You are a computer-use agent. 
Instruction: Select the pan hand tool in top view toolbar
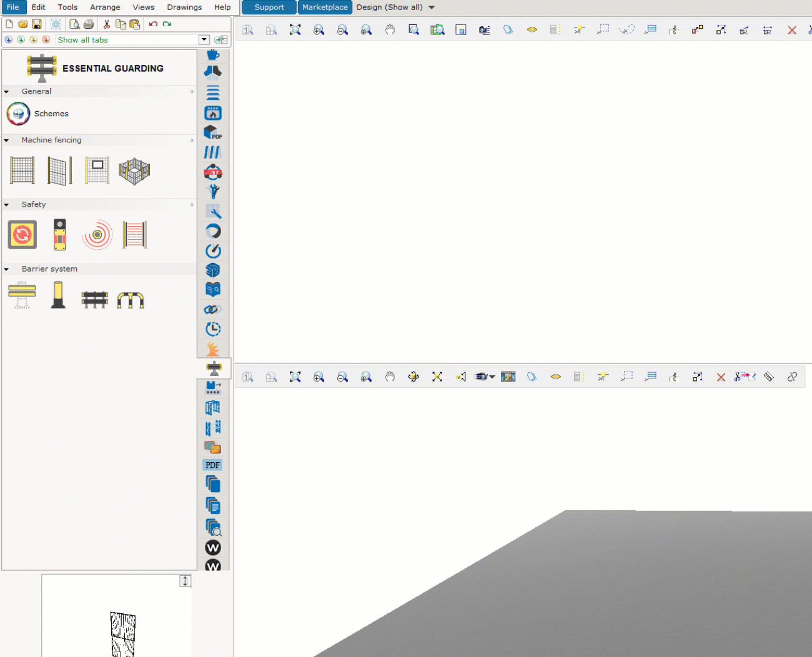point(390,29)
